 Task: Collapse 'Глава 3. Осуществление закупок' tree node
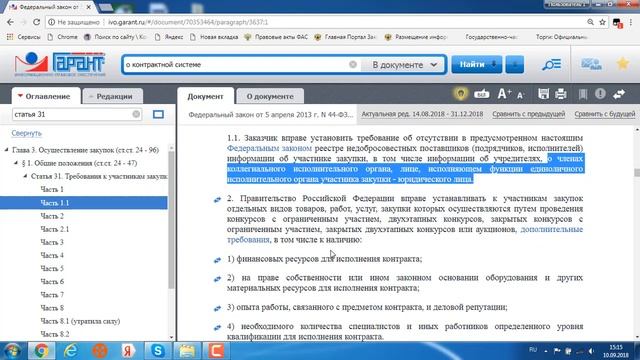click(6, 150)
